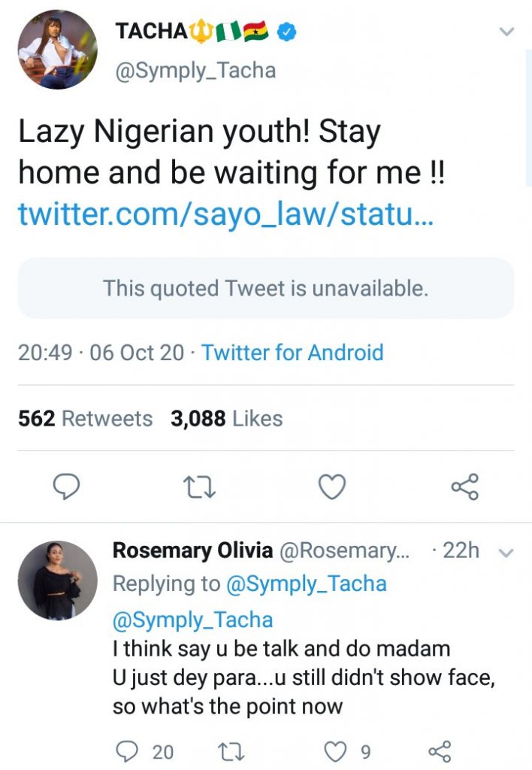Viewport: 532px width, 770px height.
Task: Expand Rosemary Olivia reply options menu
Action: point(506,553)
